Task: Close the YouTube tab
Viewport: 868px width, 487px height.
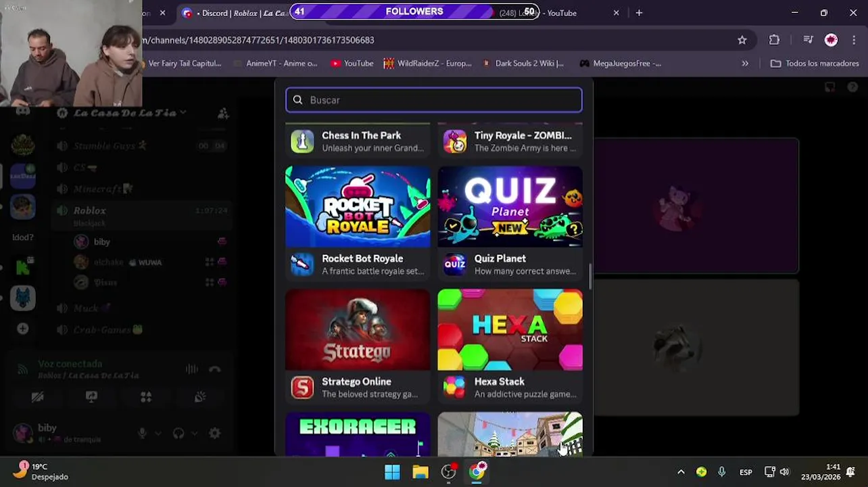Action: (x=616, y=13)
